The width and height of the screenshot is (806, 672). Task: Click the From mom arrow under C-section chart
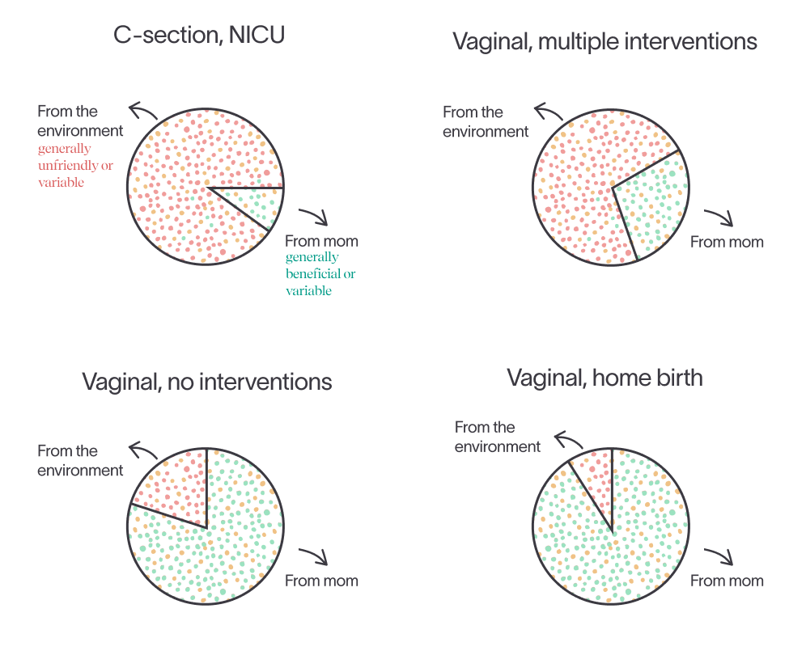pyautogui.click(x=313, y=217)
